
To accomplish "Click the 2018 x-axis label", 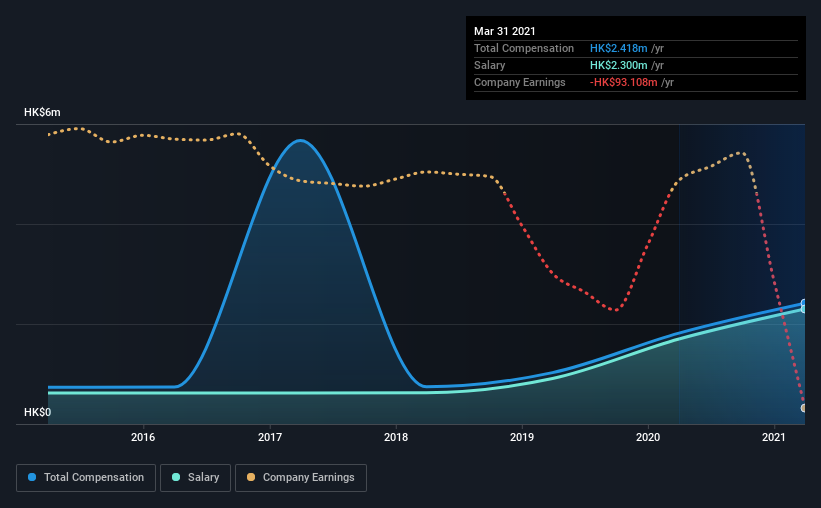I will (396, 437).
